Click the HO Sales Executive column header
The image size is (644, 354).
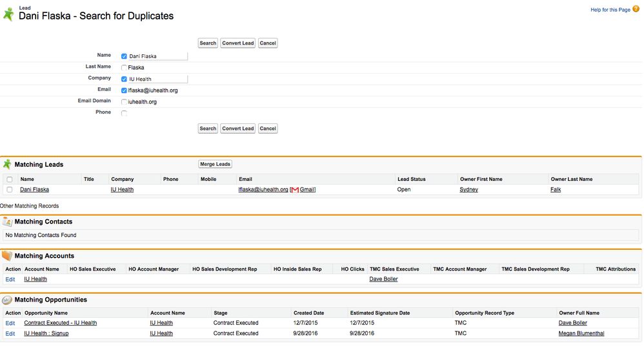click(93, 269)
